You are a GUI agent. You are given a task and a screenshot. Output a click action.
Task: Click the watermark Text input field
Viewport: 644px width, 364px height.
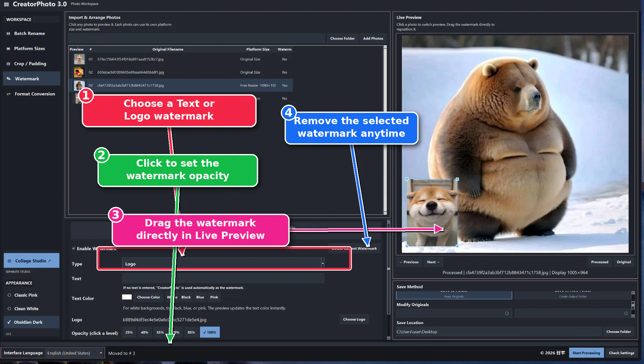pyautogui.click(x=223, y=278)
